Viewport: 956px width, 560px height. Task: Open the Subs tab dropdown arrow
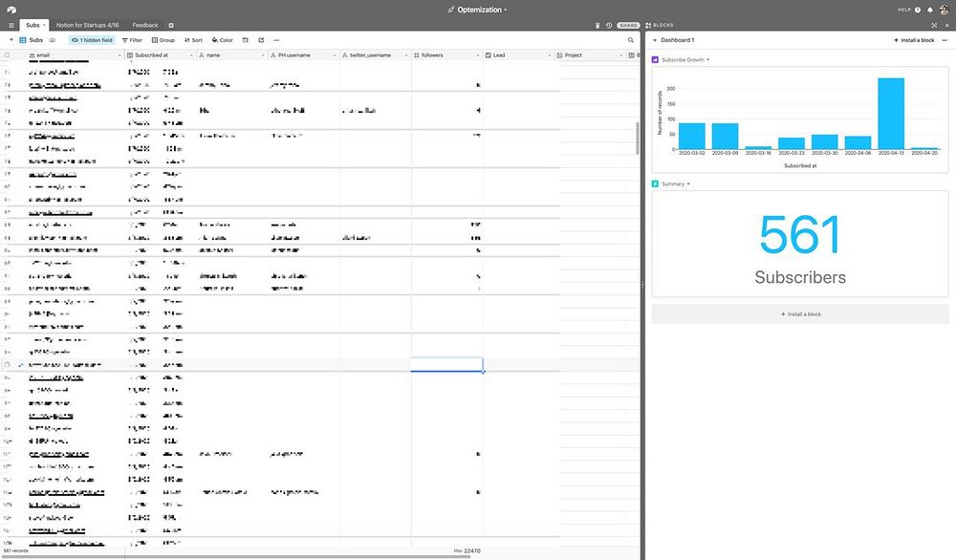coord(44,25)
